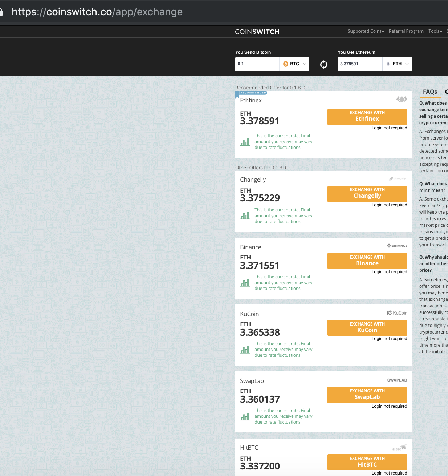Click the rate chart icon in Binance card

click(x=245, y=282)
